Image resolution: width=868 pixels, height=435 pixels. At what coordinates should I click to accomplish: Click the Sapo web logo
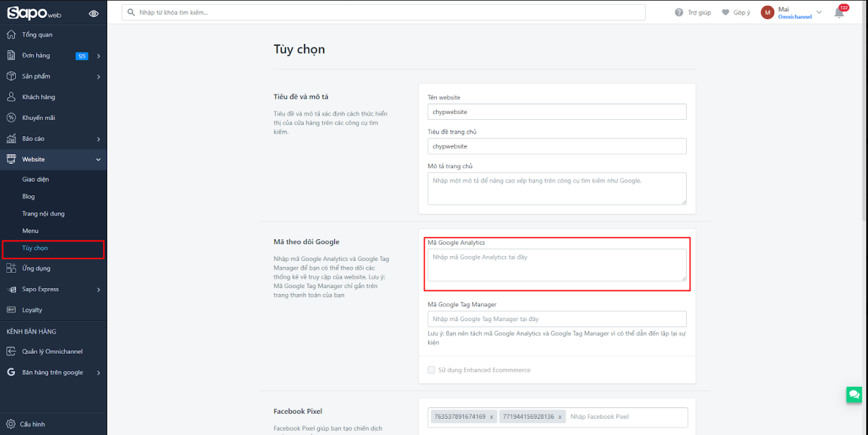pyautogui.click(x=34, y=13)
